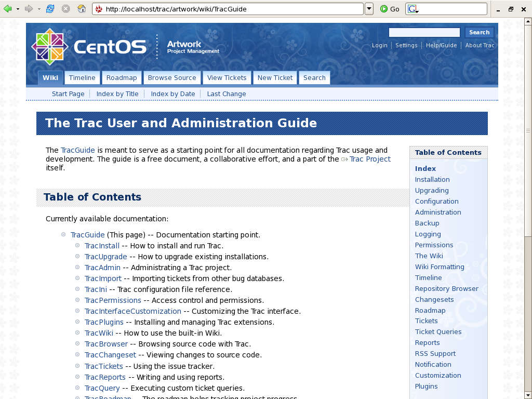Open Index by Title
Image resolution: width=532 pixels, height=399 pixels.
(117, 94)
